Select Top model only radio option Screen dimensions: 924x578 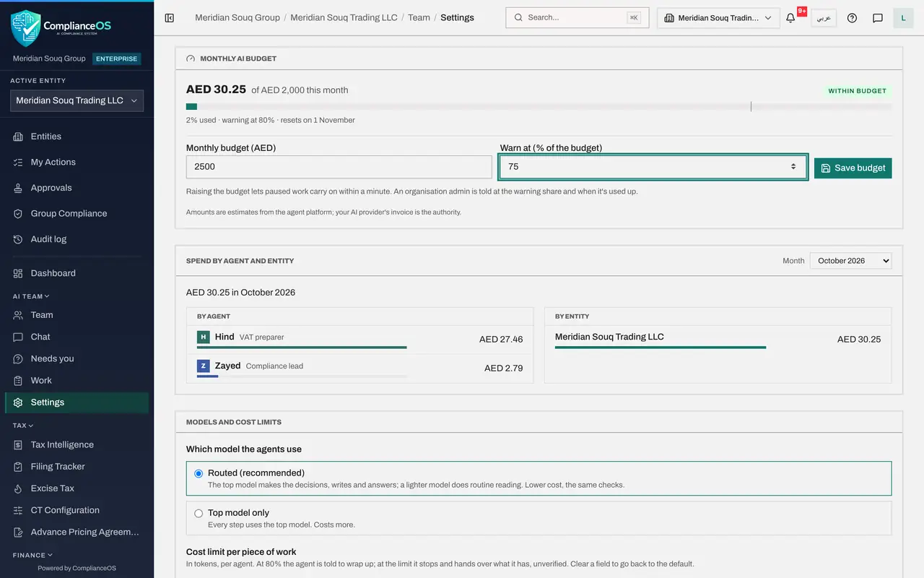click(199, 513)
